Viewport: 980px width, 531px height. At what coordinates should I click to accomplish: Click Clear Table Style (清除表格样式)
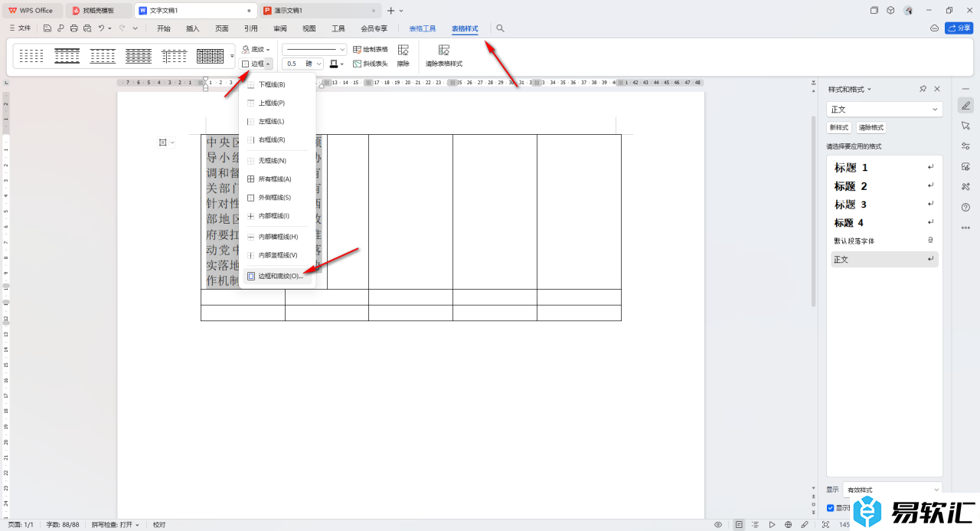(444, 56)
